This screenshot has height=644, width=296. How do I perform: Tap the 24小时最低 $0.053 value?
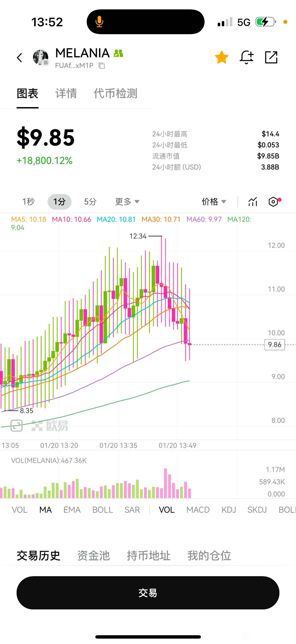click(268, 145)
